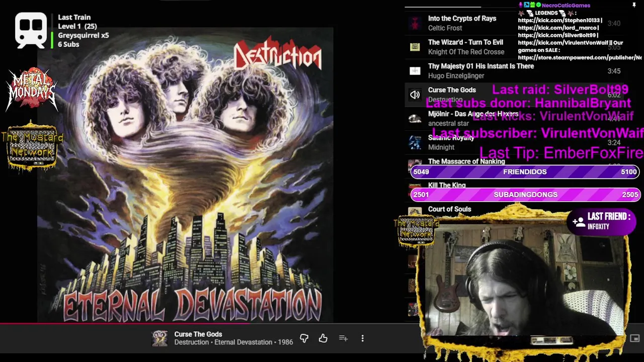Click the Mjölnir queue thumbnail
This screenshot has width=644, height=362.
[415, 119]
